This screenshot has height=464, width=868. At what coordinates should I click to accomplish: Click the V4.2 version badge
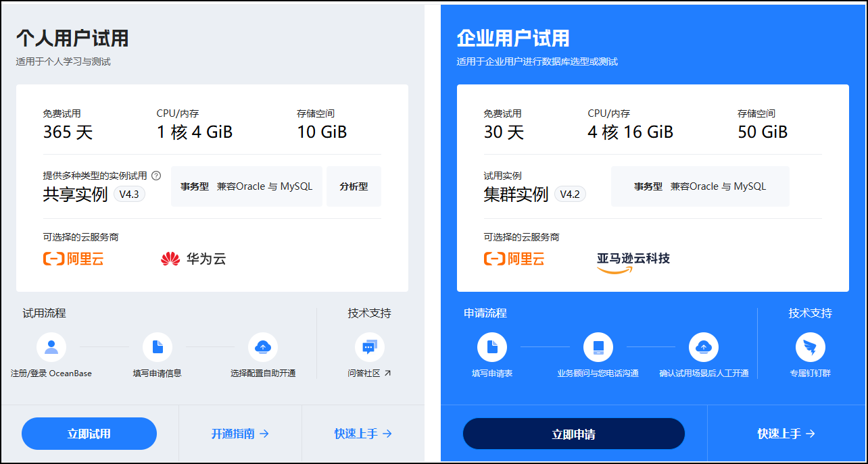click(571, 195)
